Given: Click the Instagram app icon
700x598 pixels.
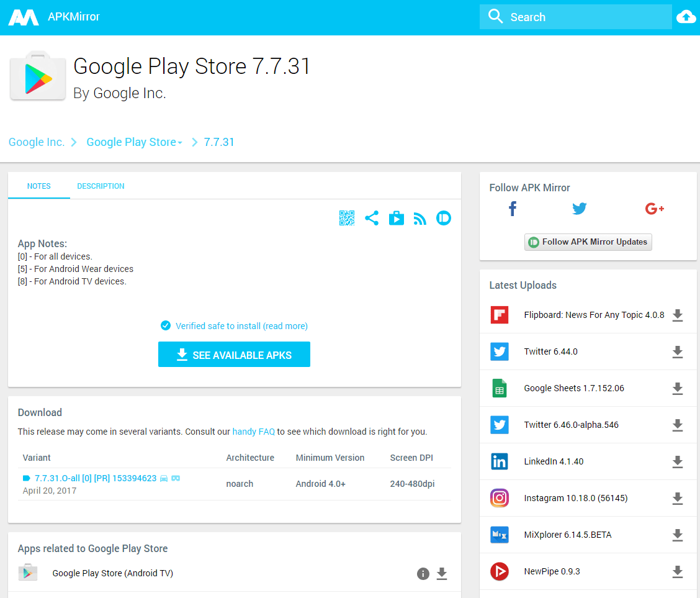Looking at the screenshot, I should coord(499,498).
